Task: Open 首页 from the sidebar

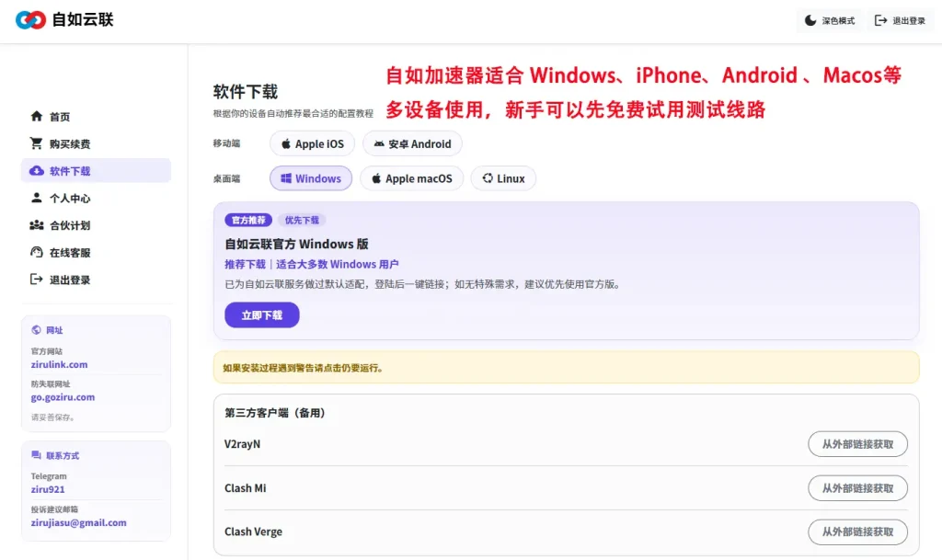Action: (96, 117)
